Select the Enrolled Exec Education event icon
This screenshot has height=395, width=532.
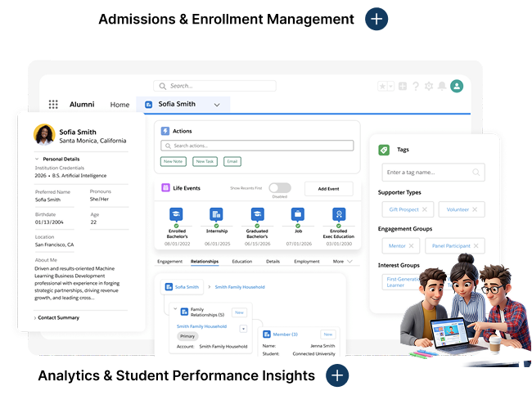pos(339,214)
